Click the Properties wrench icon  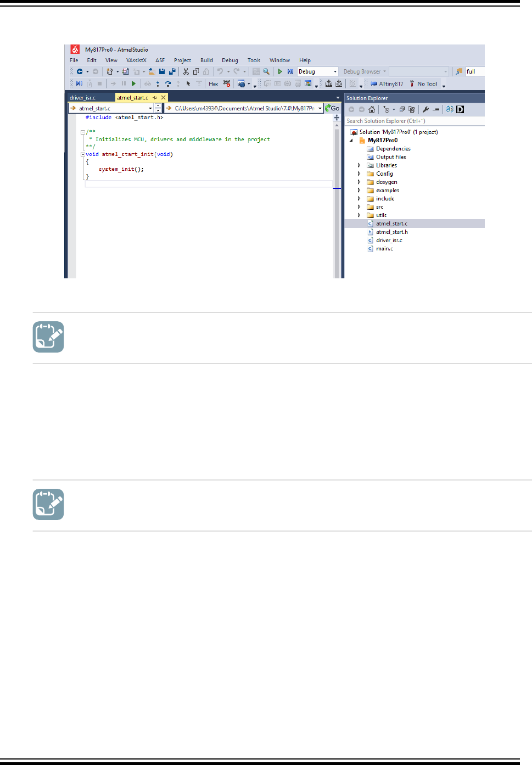point(425,109)
